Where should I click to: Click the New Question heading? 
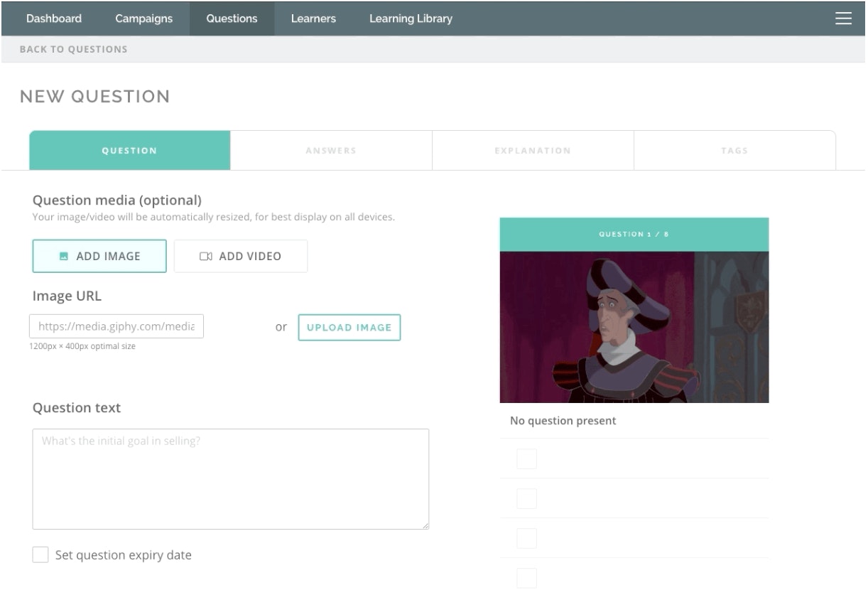pos(95,97)
